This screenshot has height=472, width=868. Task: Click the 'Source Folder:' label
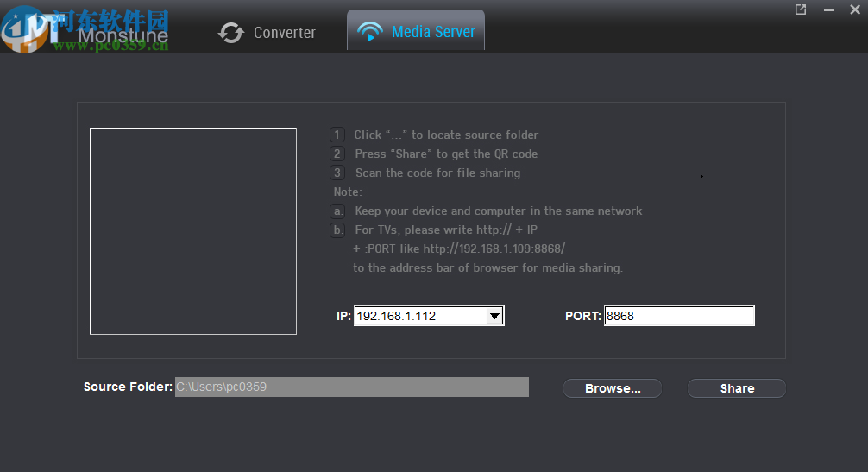128,387
